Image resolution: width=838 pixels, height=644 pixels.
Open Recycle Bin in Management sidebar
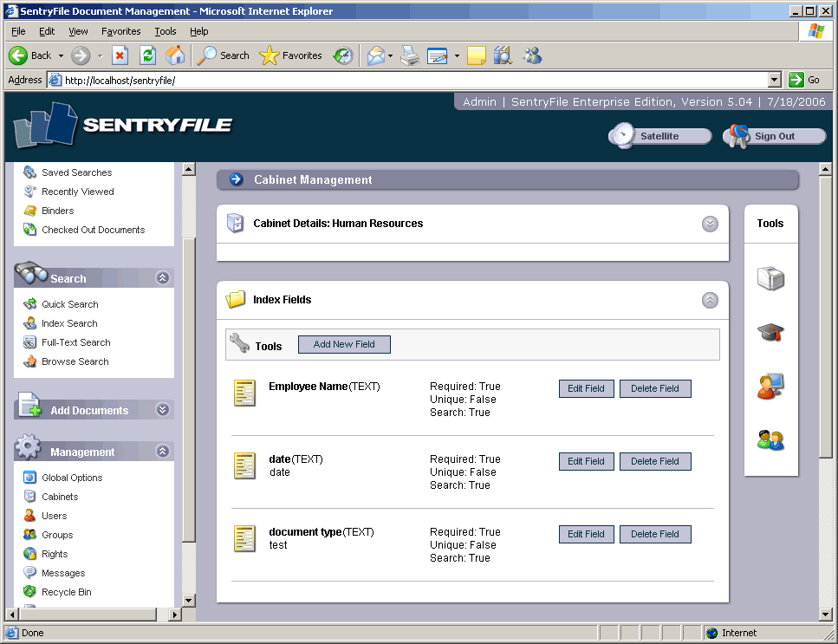coord(66,592)
